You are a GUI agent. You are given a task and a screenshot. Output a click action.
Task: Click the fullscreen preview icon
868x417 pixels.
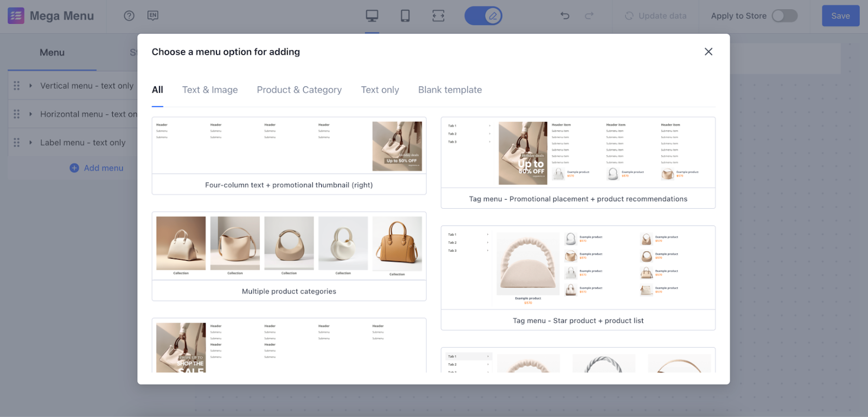[x=438, y=16]
